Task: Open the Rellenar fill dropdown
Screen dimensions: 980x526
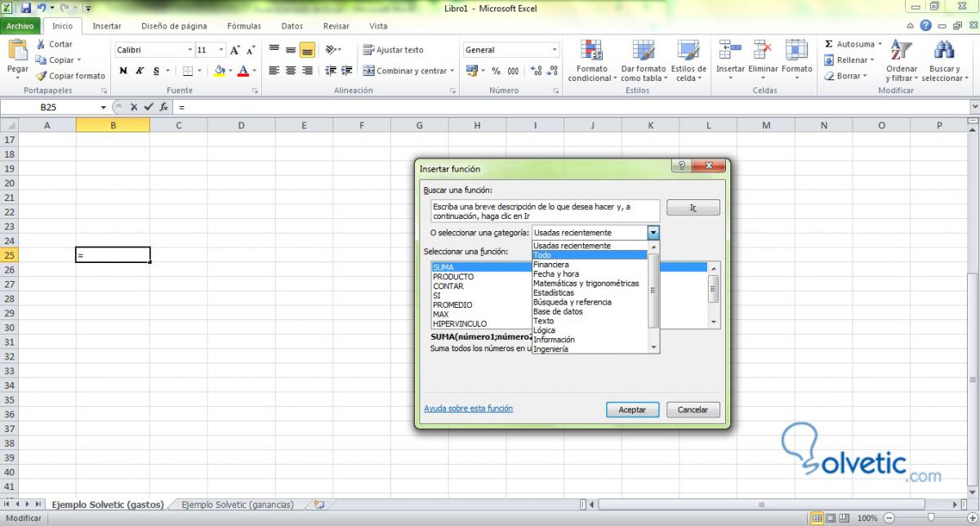Action: click(849, 60)
